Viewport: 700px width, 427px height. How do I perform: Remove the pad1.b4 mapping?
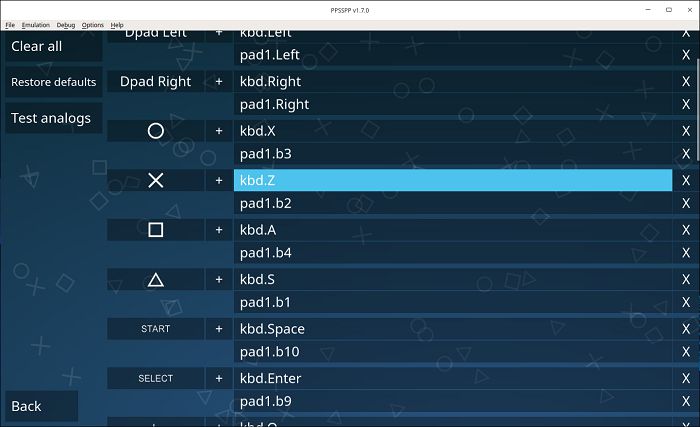[686, 253]
